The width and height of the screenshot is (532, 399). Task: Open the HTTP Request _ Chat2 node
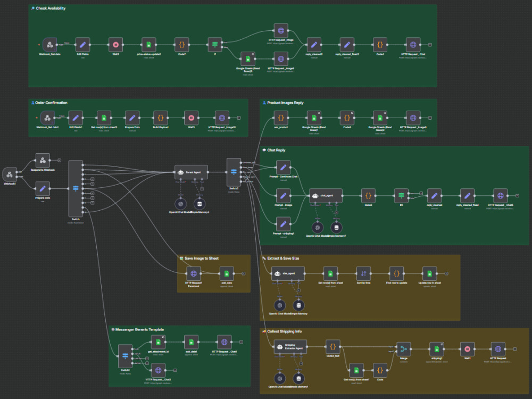tap(158, 370)
